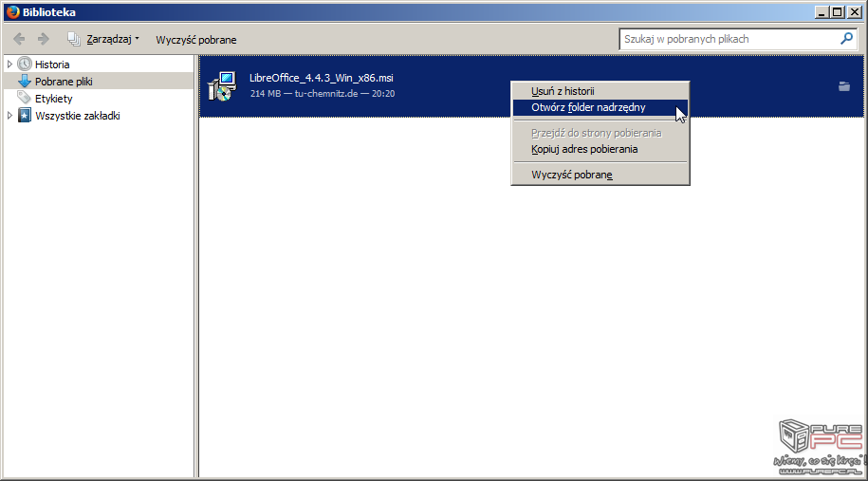Expand the Wszystkie zakładki tree node
This screenshot has height=481, width=868.
(9, 116)
